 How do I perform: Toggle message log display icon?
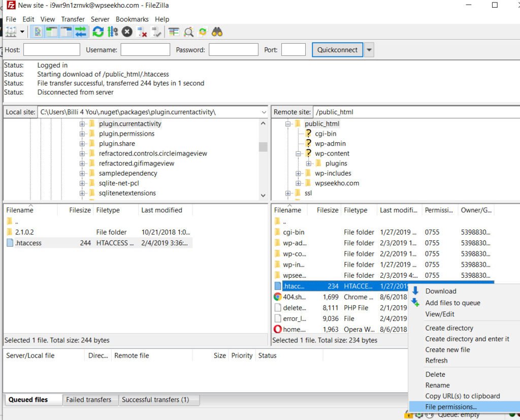[38, 32]
